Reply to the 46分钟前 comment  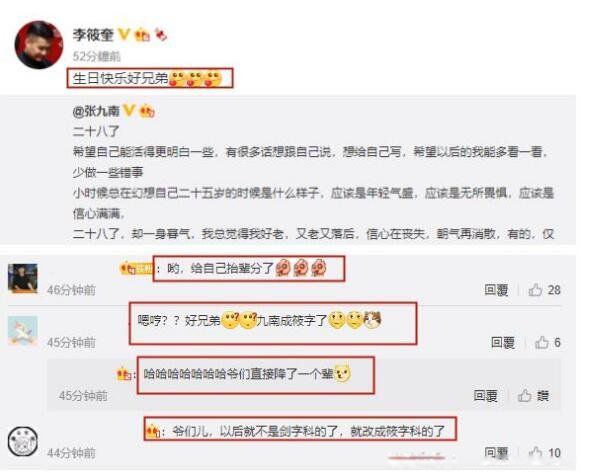coord(496,290)
